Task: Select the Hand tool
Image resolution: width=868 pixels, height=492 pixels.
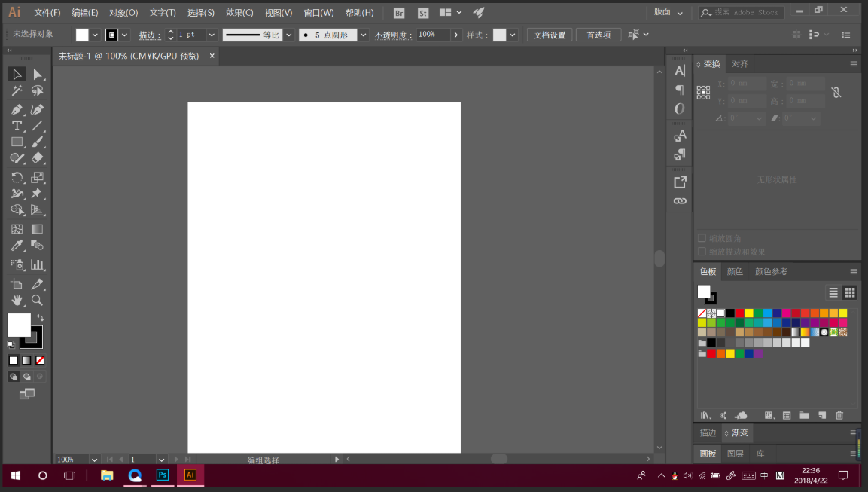Action: coord(17,300)
